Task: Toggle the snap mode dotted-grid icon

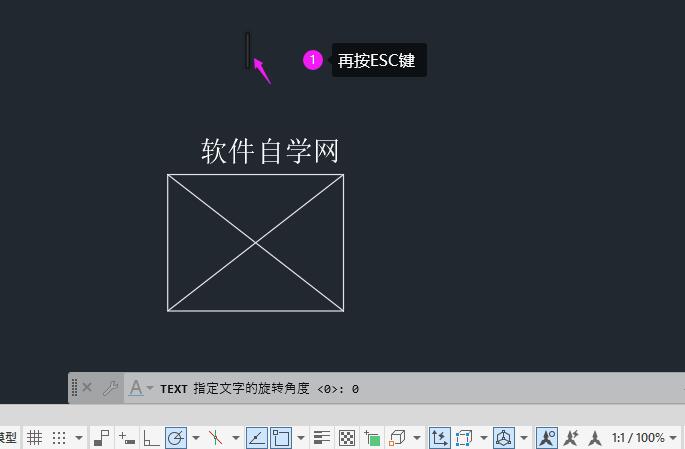Action: click(59, 437)
